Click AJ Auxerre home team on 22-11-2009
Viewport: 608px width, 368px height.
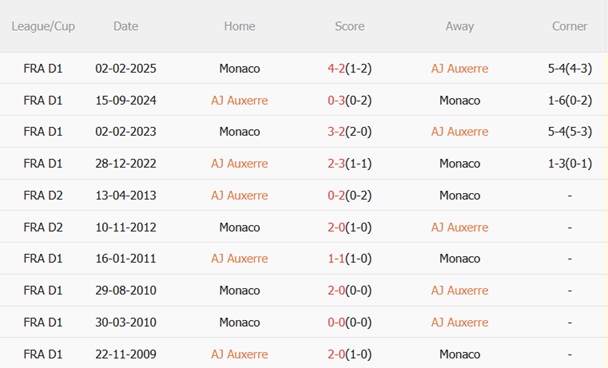pyautogui.click(x=239, y=354)
